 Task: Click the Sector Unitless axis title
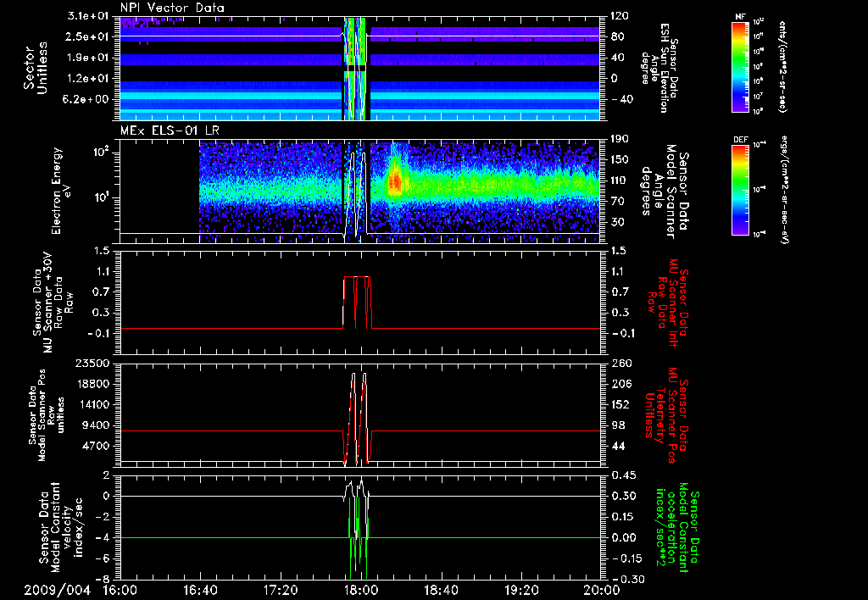pyautogui.click(x=36, y=68)
